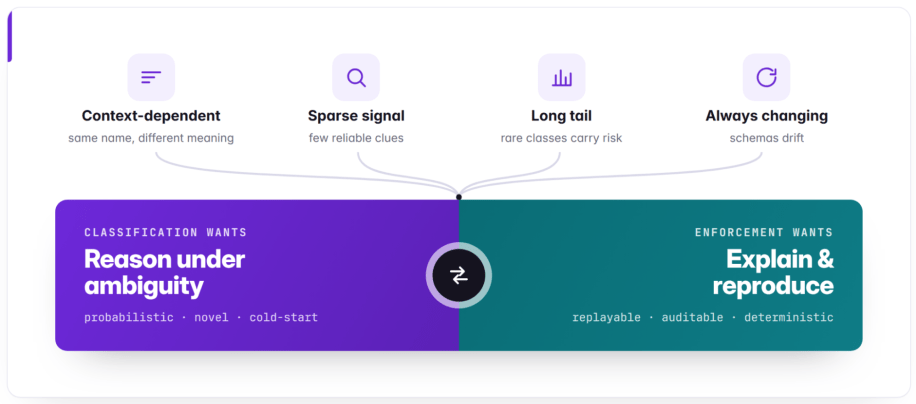Click 'Reason under ambiguity' purple panel title
This screenshot has height=404, width=916.
(164, 273)
